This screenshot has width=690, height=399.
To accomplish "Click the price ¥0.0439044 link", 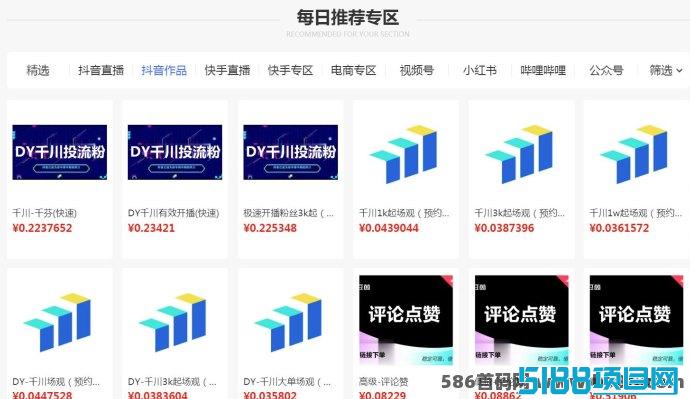I will [x=389, y=228].
